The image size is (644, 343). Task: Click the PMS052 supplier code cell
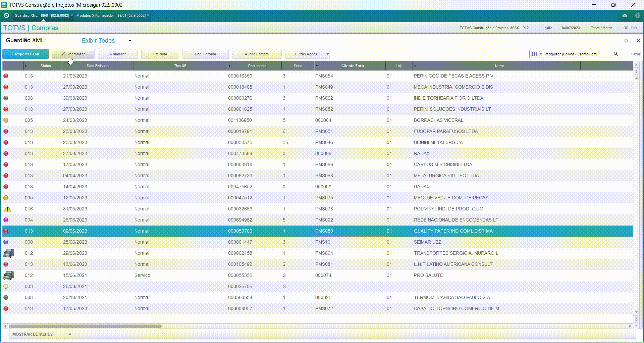[324, 109]
